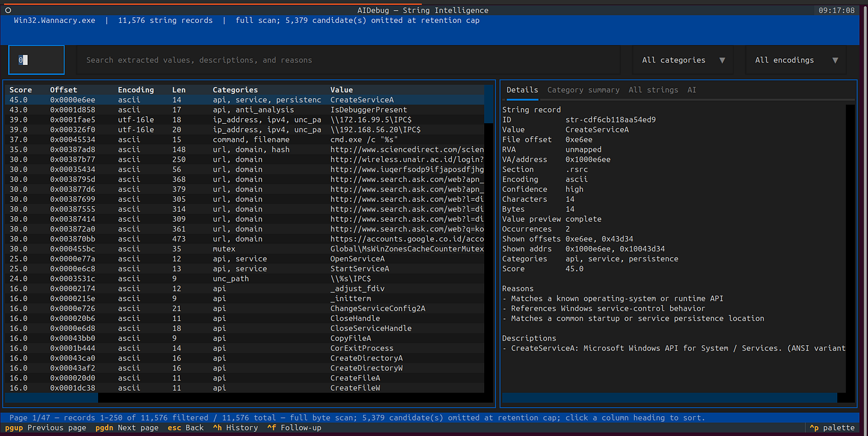868x436 pixels.
Task: Sort by the Value column heading
Action: [342, 90]
